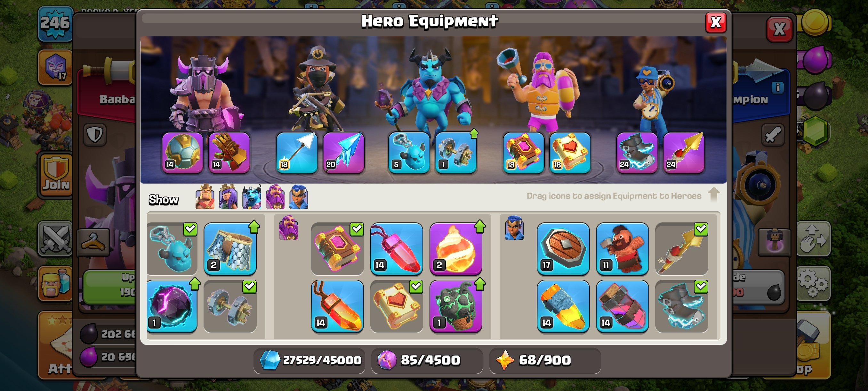The width and height of the screenshot is (868, 391).
Task: Click the equipped Giant Arrow slot level 18
Action: tap(296, 153)
